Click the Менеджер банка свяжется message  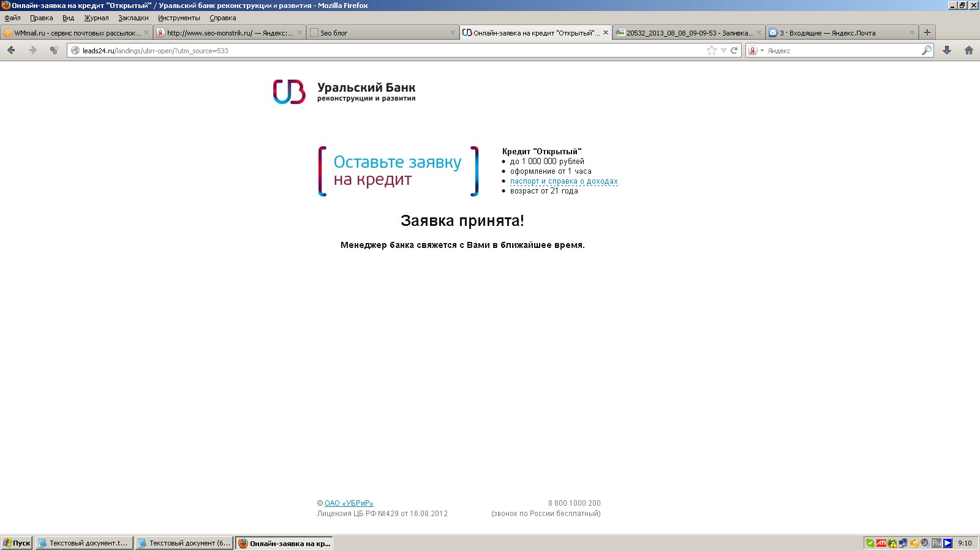tap(462, 245)
